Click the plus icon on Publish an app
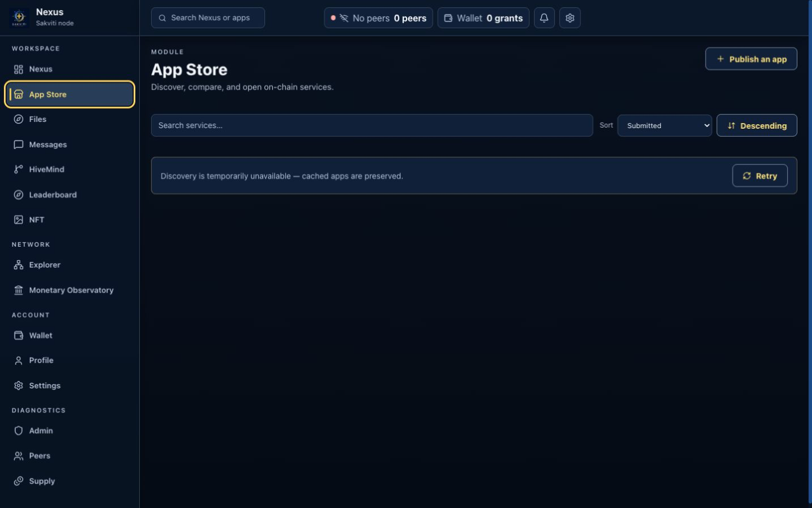 (720, 59)
